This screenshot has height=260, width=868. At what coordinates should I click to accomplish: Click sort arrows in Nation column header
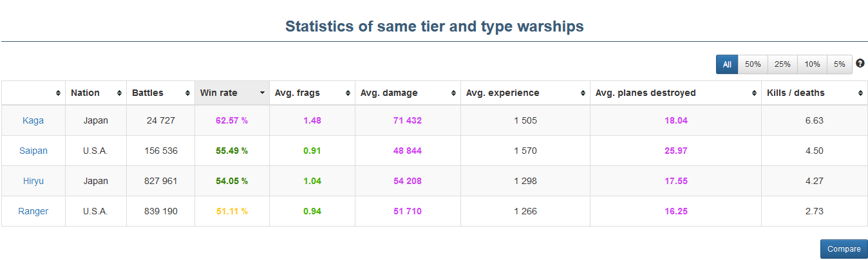tap(119, 93)
